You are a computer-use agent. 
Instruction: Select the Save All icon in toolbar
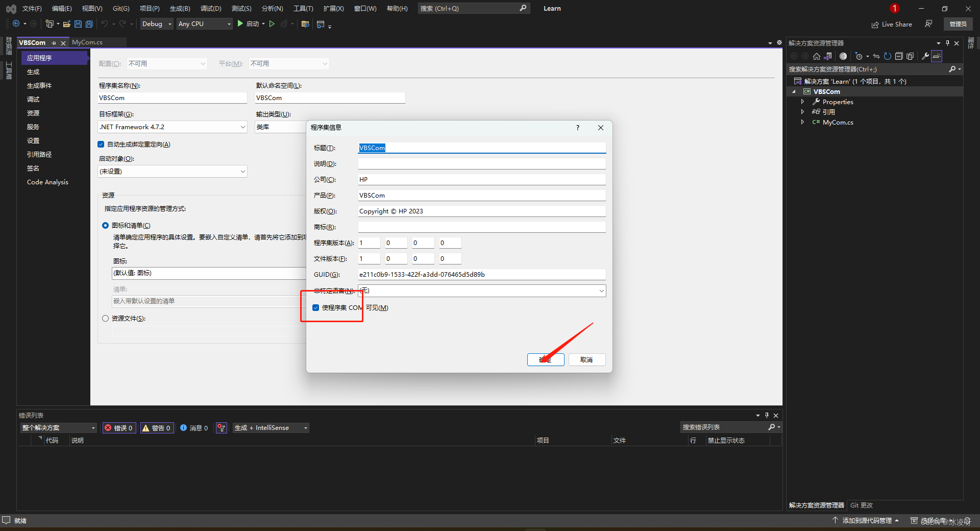click(x=89, y=23)
